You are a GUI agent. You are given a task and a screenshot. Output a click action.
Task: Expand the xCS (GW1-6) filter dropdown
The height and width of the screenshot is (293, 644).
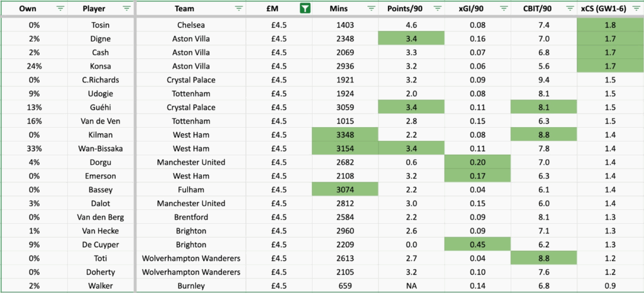click(635, 8)
